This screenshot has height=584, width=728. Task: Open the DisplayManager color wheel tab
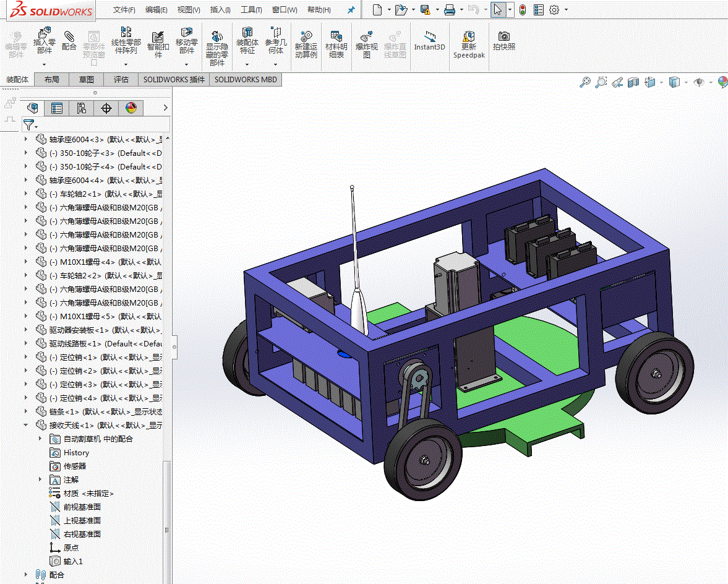(x=131, y=108)
